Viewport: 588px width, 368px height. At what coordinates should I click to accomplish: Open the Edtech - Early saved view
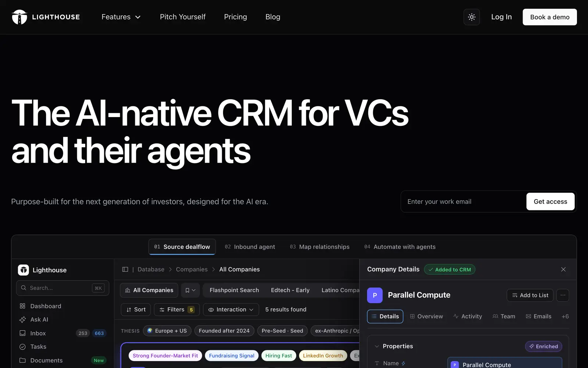click(290, 290)
